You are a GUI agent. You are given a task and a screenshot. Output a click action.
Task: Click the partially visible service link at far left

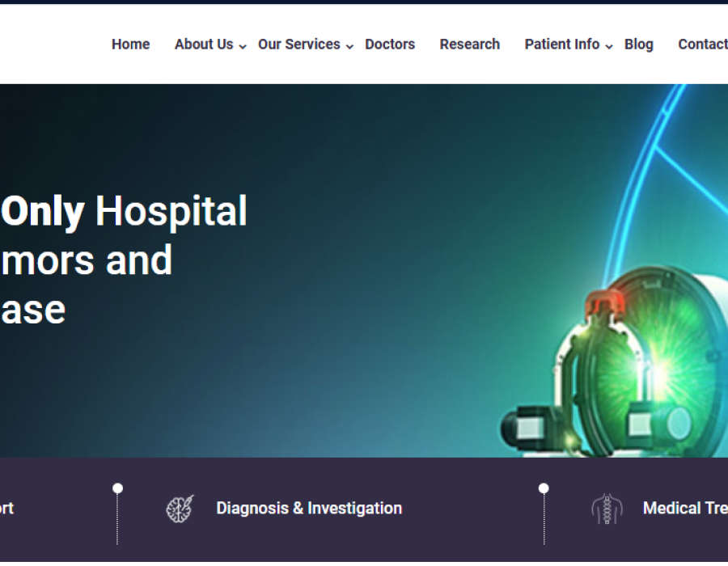(x=6, y=509)
